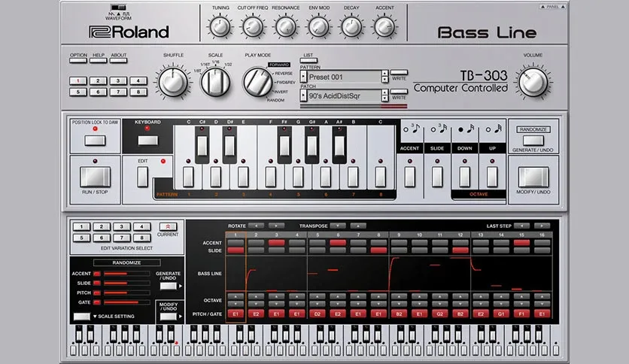
Task: Step Patch selection with the up/down arrows
Action: click(385, 96)
